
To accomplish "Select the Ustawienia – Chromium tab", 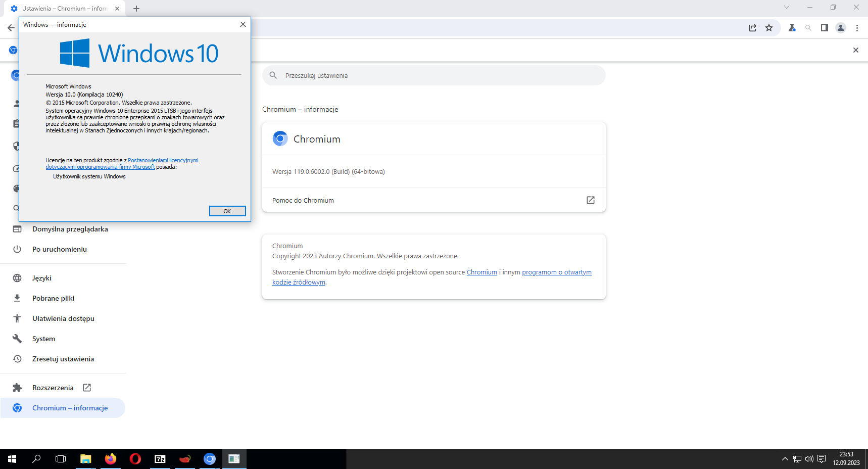I will point(65,9).
